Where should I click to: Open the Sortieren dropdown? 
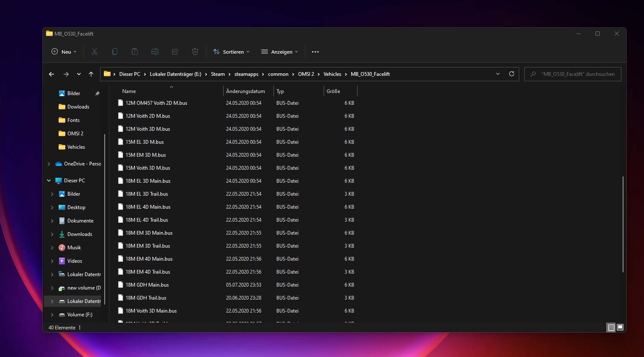(231, 52)
